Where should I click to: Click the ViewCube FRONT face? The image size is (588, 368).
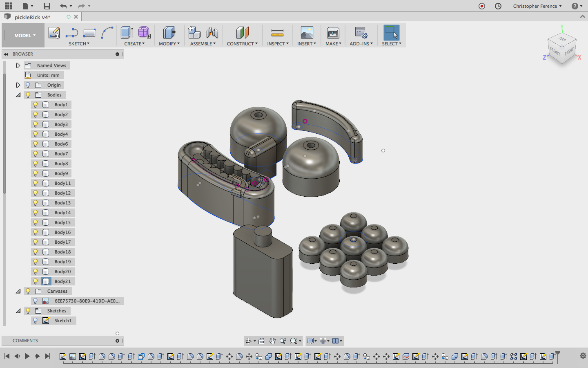tap(555, 52)
